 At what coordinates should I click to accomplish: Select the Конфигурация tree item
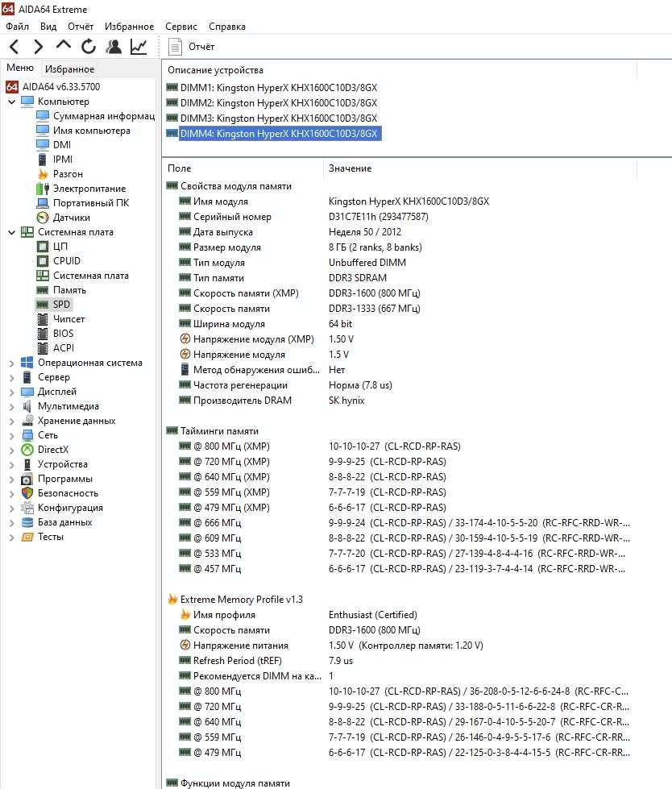62,508
